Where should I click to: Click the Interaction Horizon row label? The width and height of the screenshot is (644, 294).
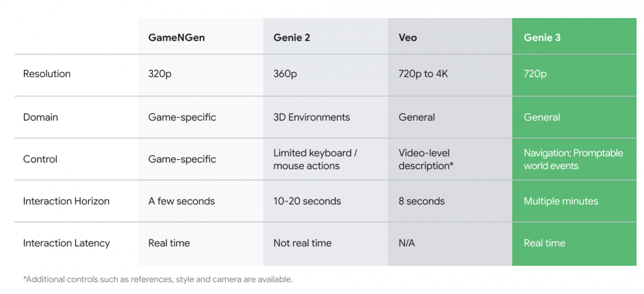point(66,202)
